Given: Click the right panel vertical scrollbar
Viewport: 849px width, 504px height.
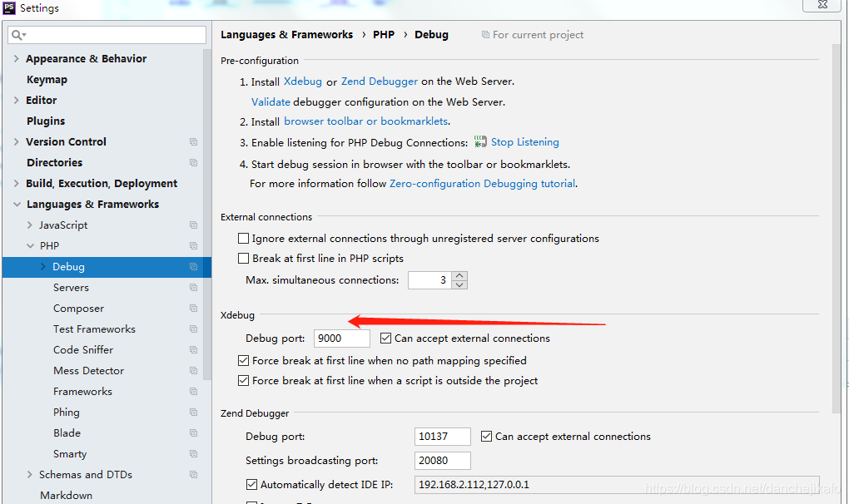Looking at the screenshot, I should pos(837,227).
